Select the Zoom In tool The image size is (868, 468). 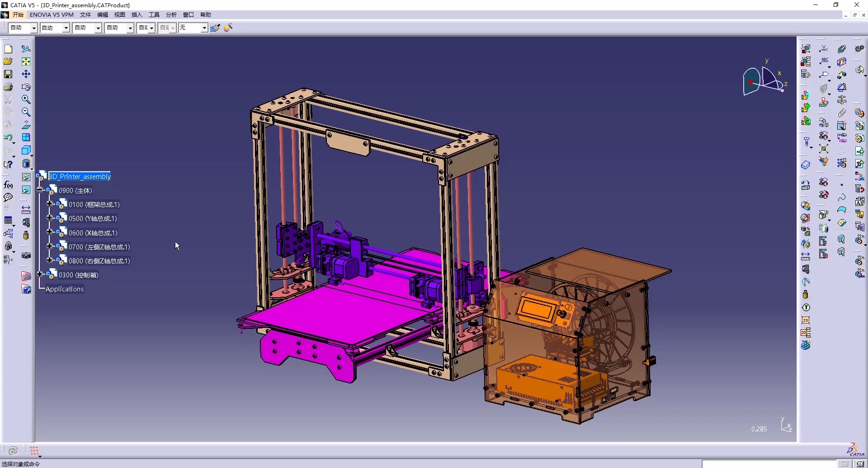click(x=26, y=99)
